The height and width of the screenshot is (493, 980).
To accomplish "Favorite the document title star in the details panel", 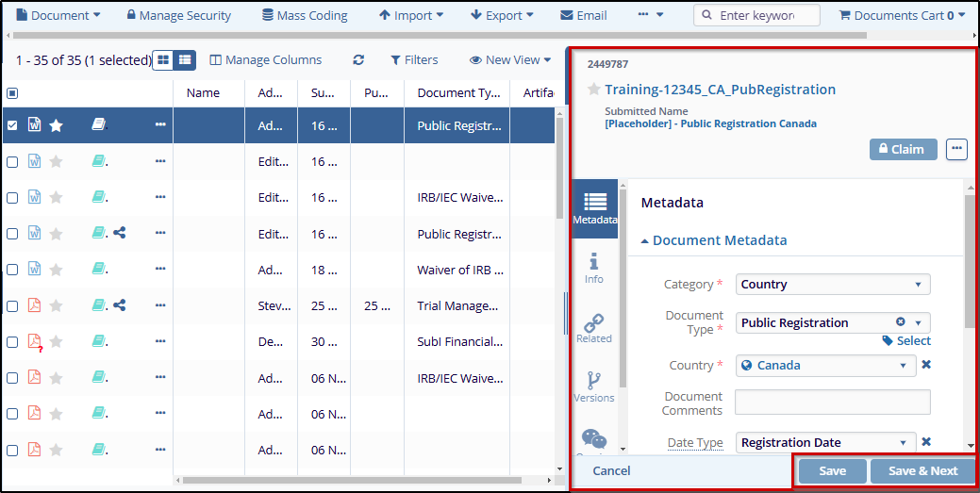I will pyautogui.click(x=593, y=90).
